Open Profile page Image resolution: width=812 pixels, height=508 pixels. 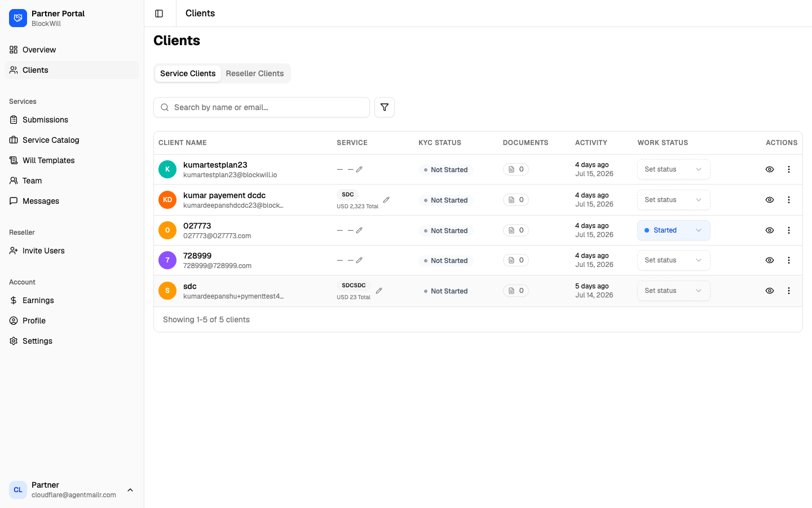tap(72, 321)
